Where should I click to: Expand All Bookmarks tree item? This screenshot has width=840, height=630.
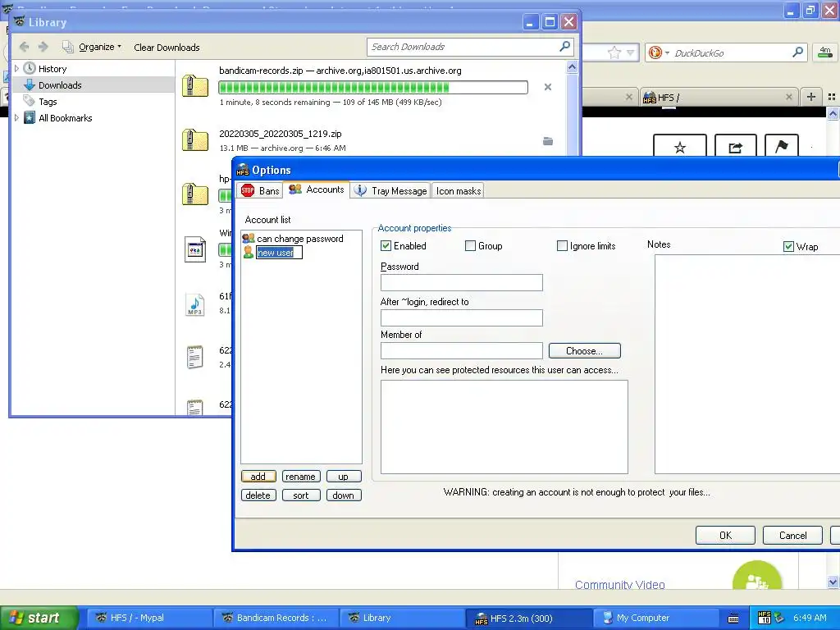(16, 118)
